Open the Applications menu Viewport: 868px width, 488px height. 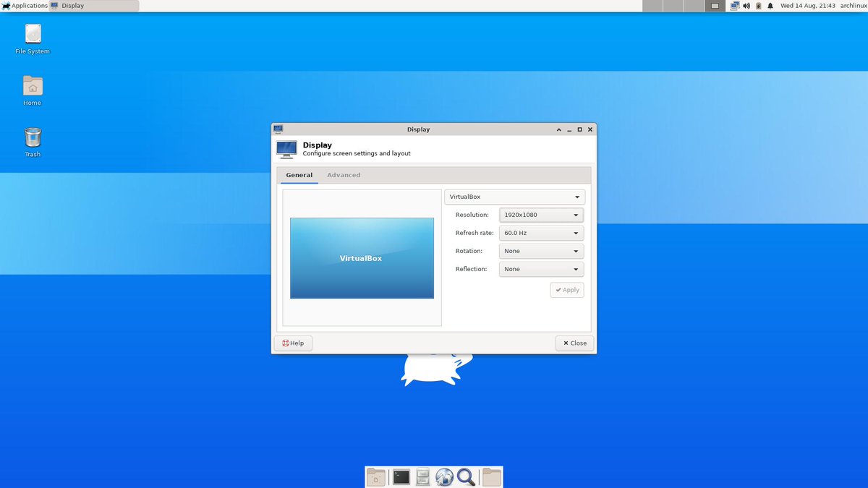25,6
